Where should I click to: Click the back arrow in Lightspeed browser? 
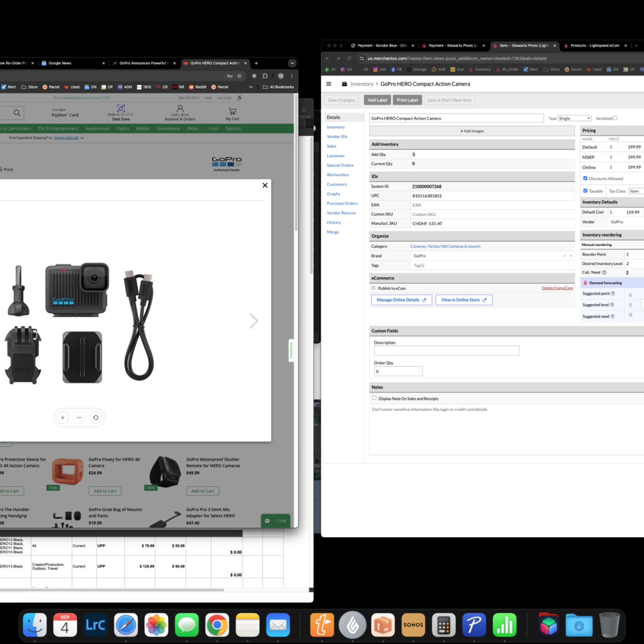pos(327,58)
